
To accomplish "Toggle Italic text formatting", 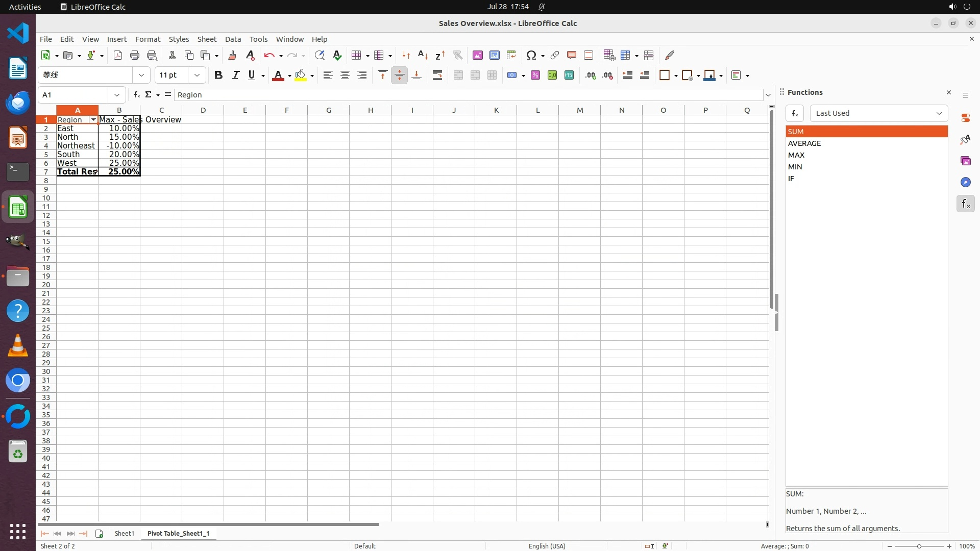I will (x=235, y=75).
